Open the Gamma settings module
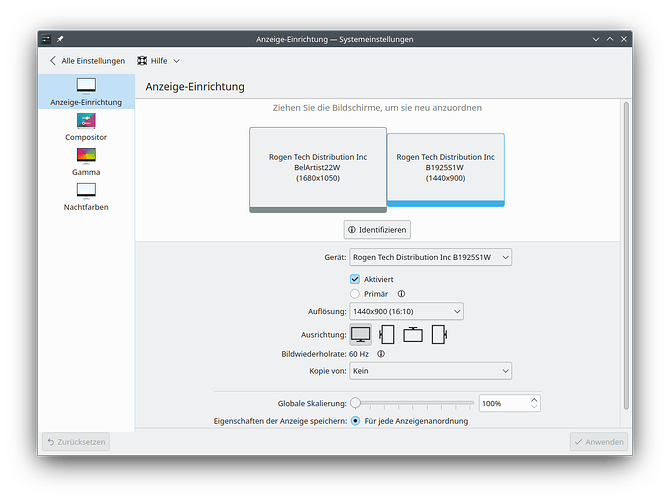 [x=86, y=161]
